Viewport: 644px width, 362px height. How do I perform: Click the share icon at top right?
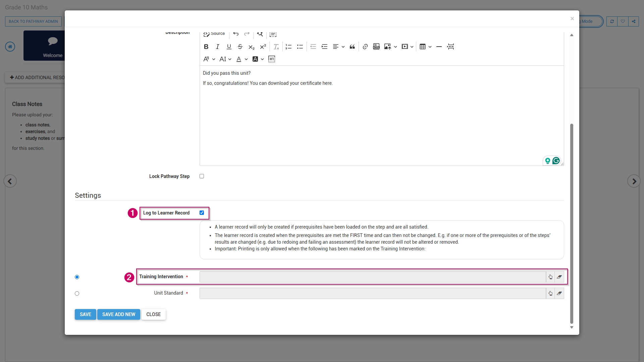coord(634,21)
